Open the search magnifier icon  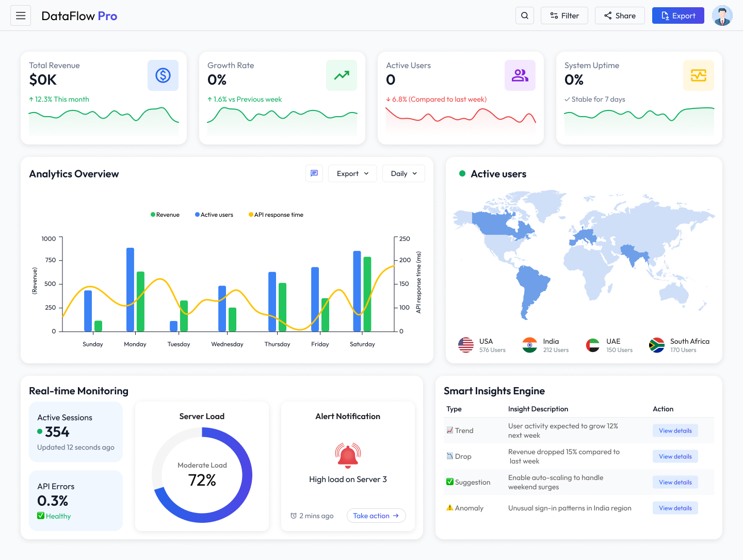[x=525, y=15]
